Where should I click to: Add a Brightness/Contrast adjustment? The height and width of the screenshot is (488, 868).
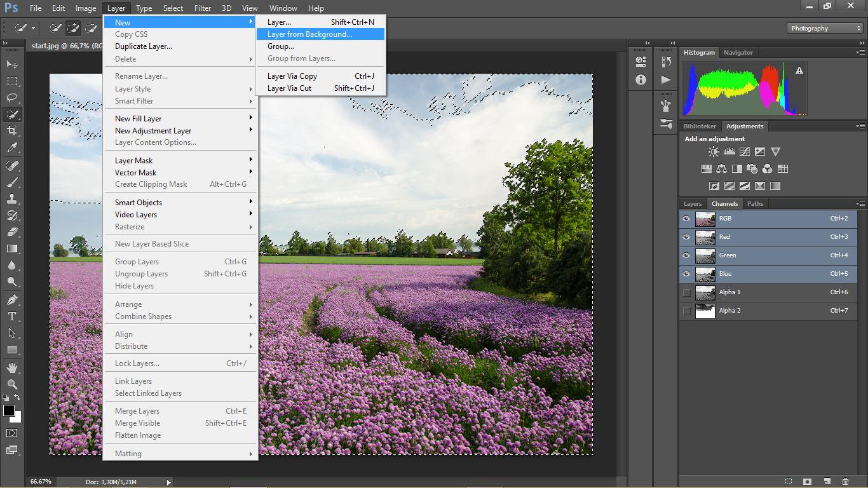(714, 152)
